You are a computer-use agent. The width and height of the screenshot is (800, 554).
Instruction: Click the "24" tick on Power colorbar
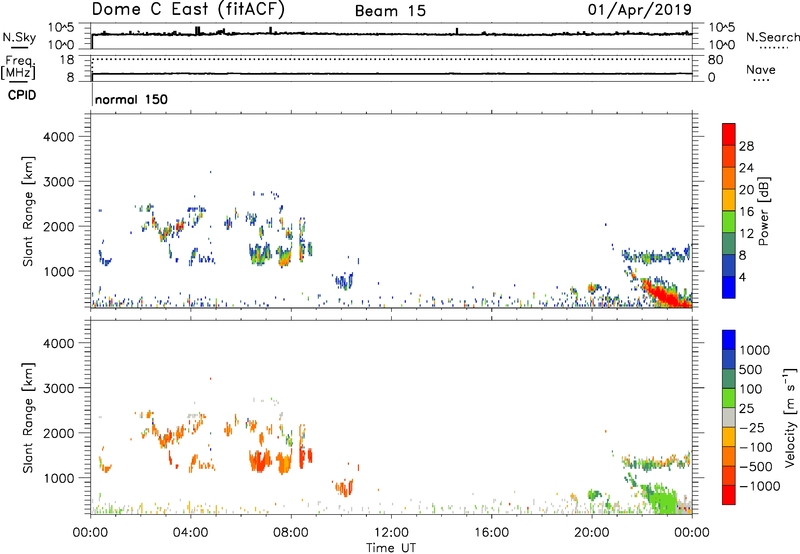pos(746,168)
